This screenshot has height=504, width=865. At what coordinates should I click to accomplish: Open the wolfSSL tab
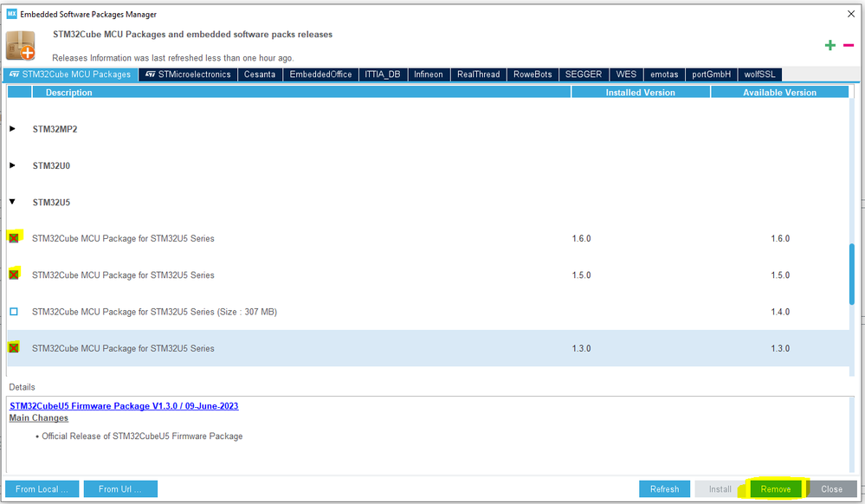[x=759, y=74]
